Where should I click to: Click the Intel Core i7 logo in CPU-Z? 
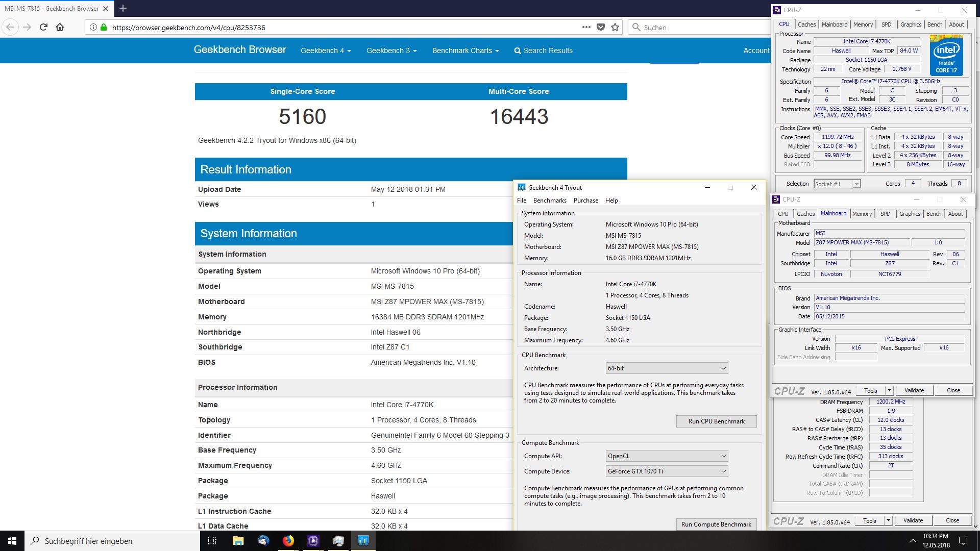[946, 55]
